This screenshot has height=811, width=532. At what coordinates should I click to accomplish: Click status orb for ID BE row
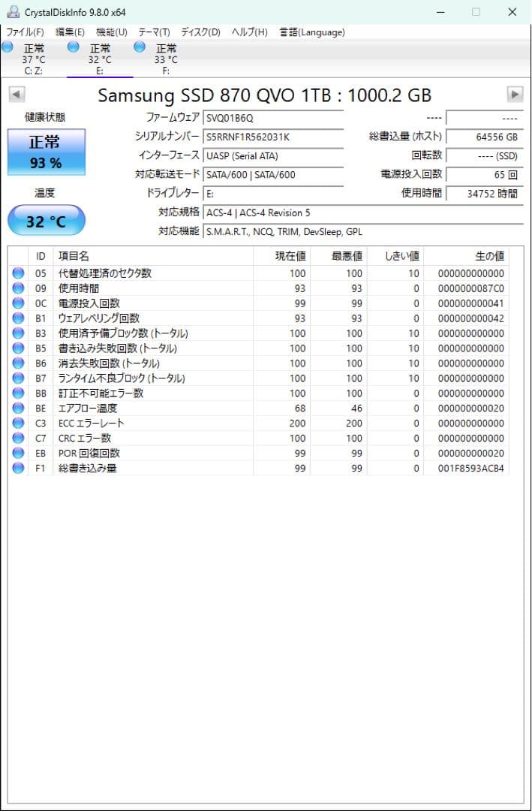click(x=19, y=408)
